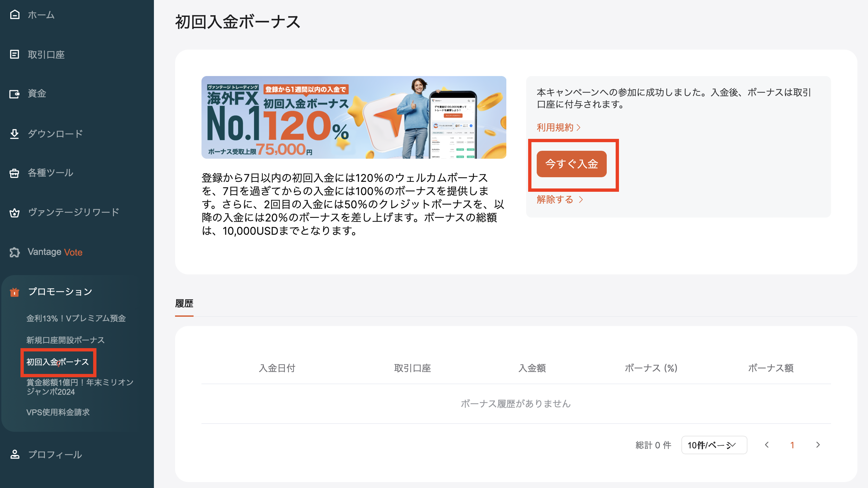
Task: Click the 解除する opt-out link
Action: coord(560,200)
